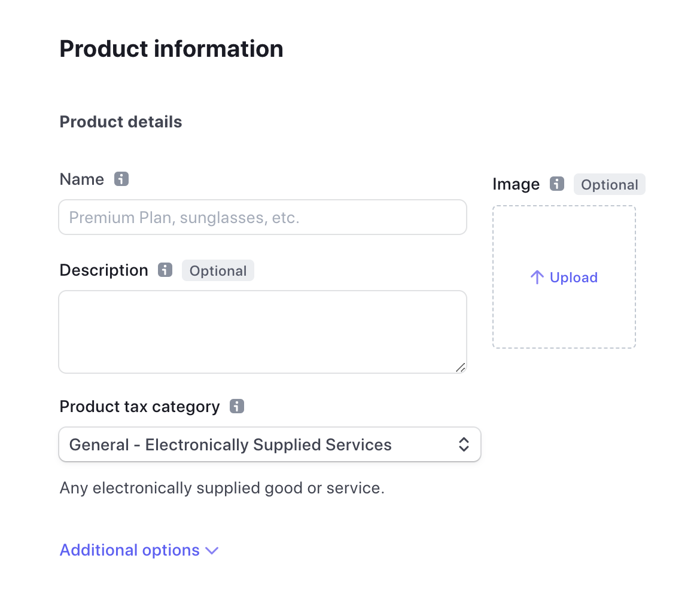Show info for Product tax category

[x=237, y=406]
